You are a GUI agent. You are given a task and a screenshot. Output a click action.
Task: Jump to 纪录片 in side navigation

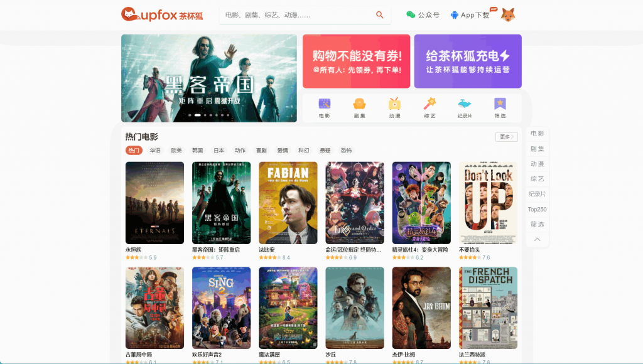[x=538, y=194]
